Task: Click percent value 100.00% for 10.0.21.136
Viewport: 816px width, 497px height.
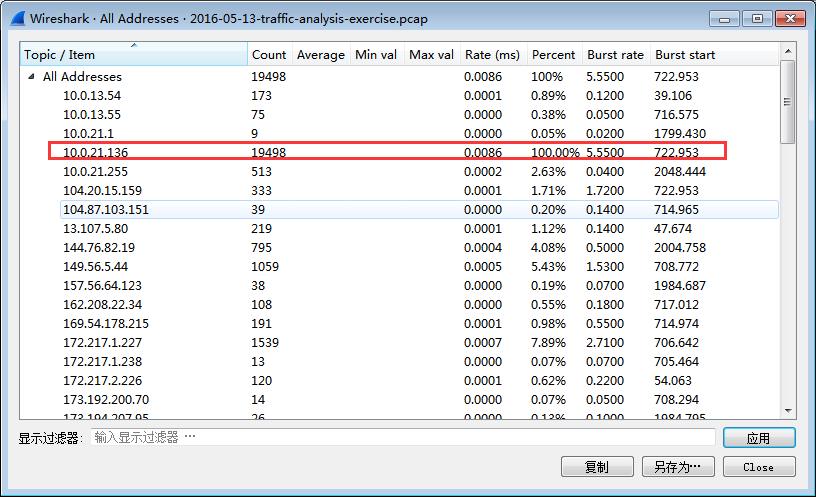Action: [x=555, y=152]
